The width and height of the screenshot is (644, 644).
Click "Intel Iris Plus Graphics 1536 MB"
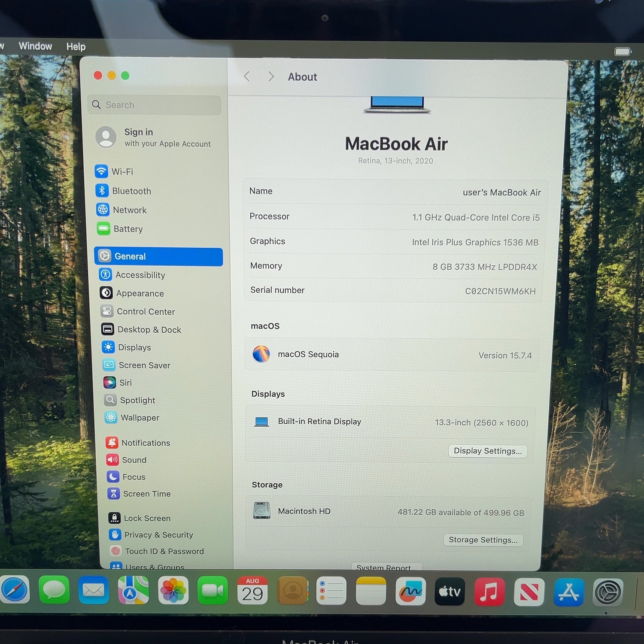[x=475, y=242]
